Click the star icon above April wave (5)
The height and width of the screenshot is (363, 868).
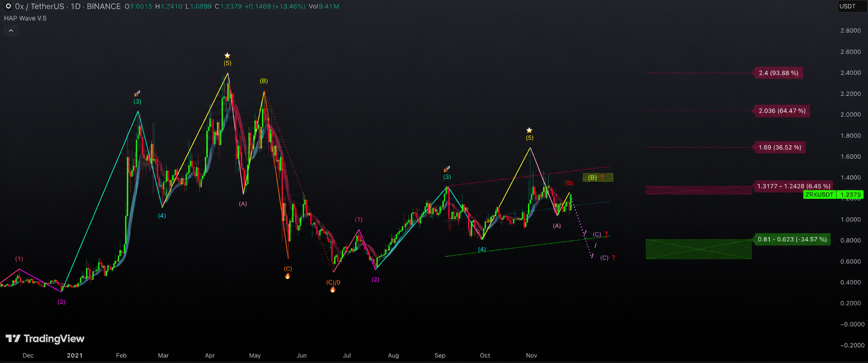pyautogui.click(x=227, y=56)
